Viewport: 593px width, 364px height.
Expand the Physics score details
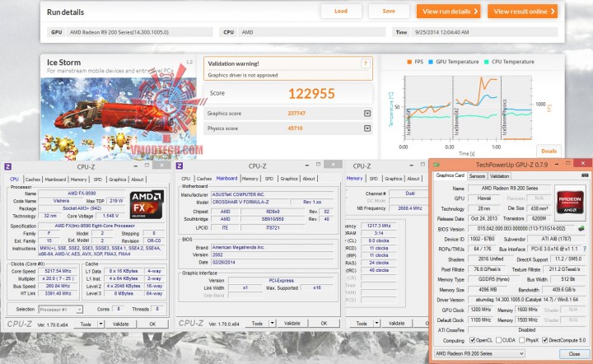click(367, 128)
